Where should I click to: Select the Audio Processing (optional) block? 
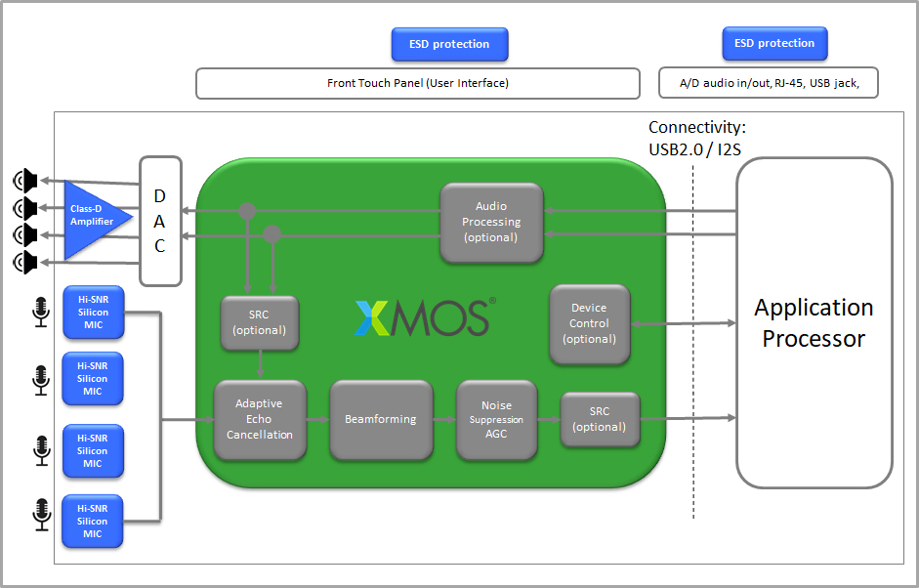pyautogui.click(x=492, y=222)
